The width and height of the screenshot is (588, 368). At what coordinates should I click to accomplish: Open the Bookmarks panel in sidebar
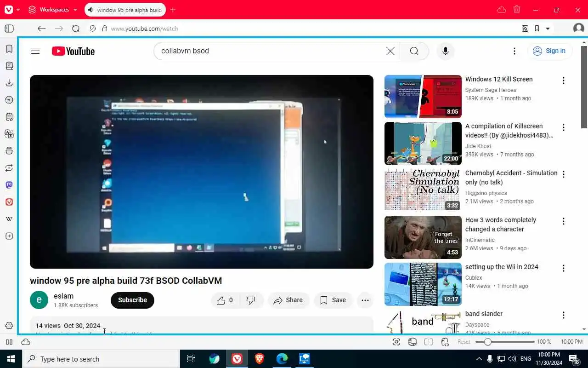(x=9, y=49)
